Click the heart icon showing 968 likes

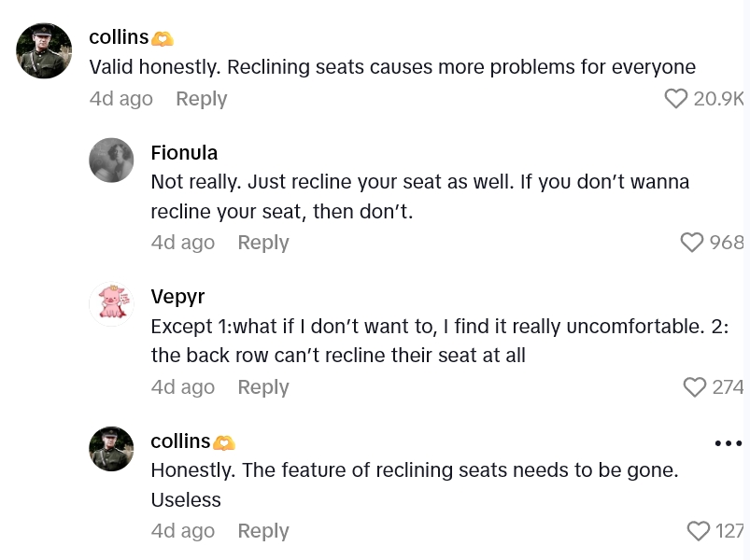(691, 243)
